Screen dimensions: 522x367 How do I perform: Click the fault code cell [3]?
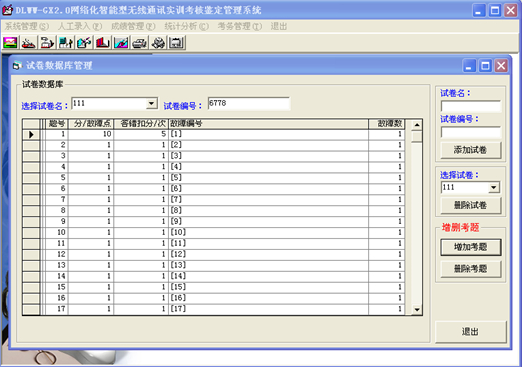(x=269, y=156)
